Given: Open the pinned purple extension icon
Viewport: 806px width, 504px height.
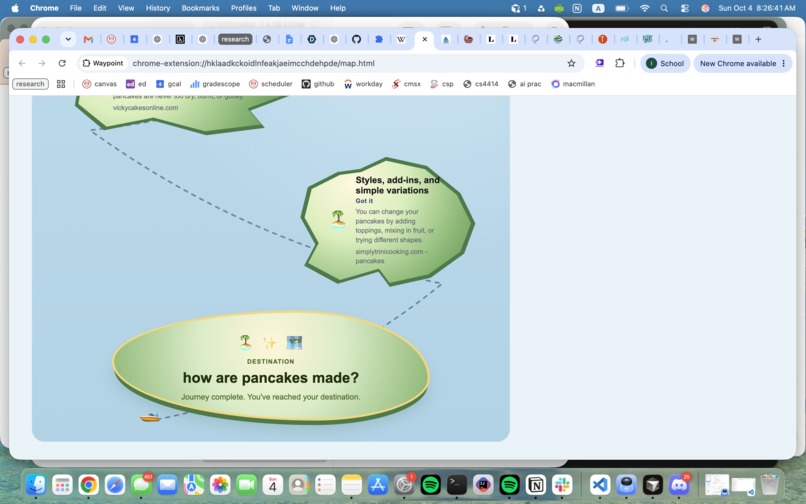Looking at the screenshot, I should click(599, 63).
